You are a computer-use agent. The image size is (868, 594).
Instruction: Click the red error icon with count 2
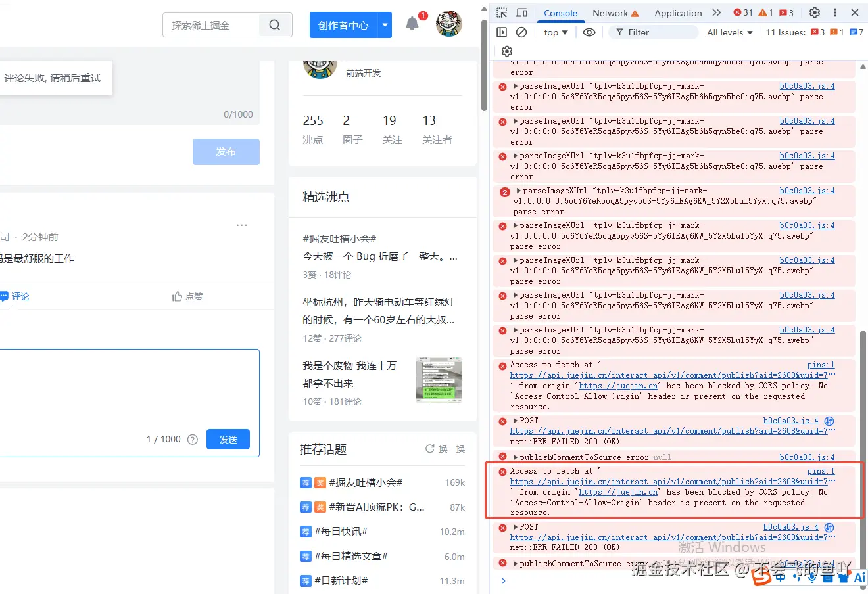504,192
